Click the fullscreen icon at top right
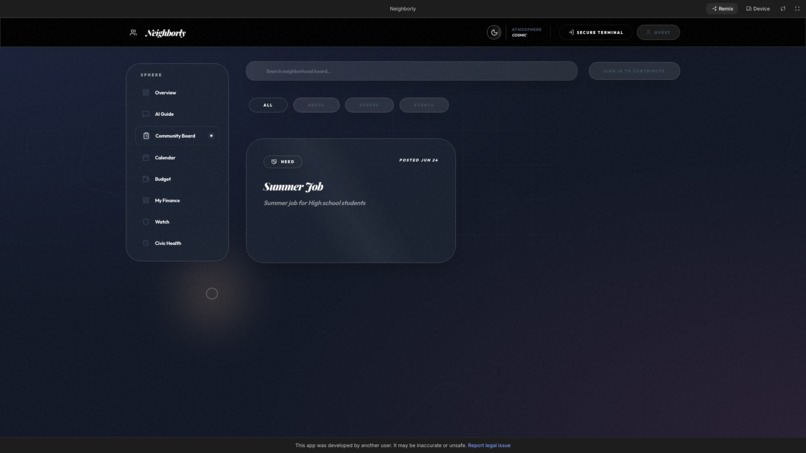Screen dimensions: 806x453 point(797,9)
